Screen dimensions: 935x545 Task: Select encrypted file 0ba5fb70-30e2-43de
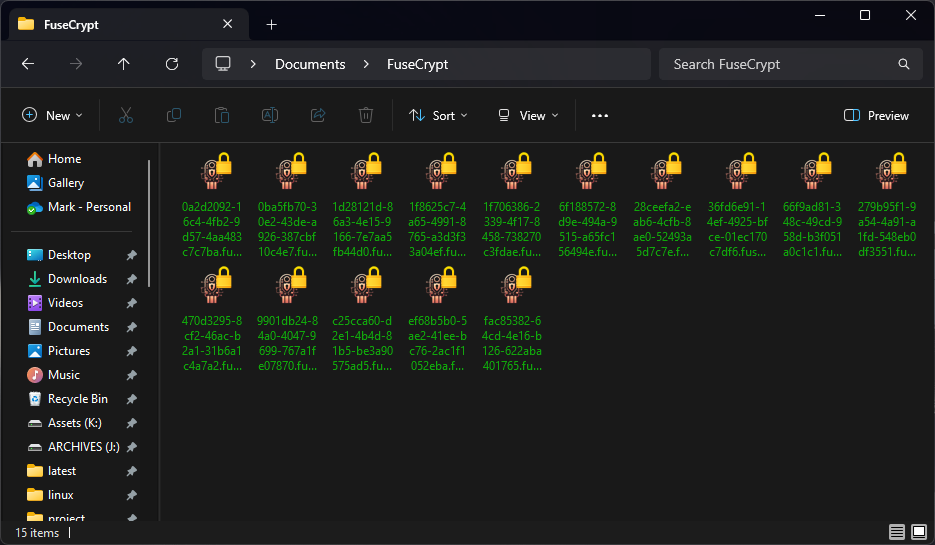tap(287, 205)
